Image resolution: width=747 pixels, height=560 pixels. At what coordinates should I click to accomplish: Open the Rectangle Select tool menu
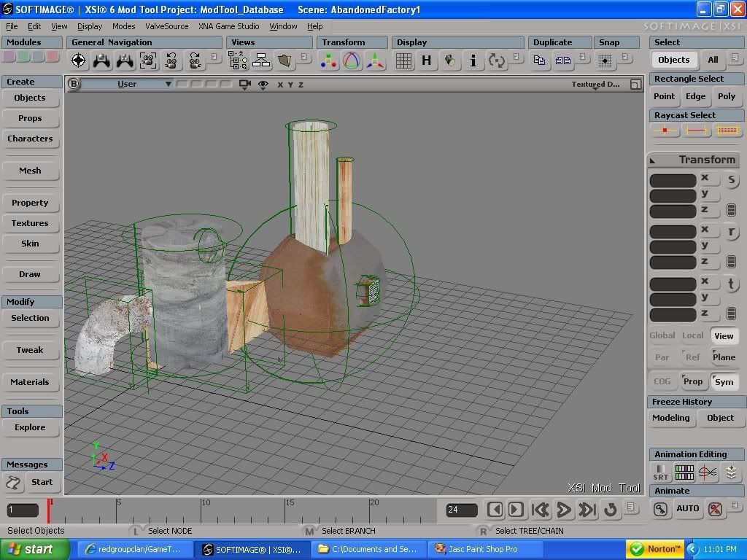(x=696, y=79)
